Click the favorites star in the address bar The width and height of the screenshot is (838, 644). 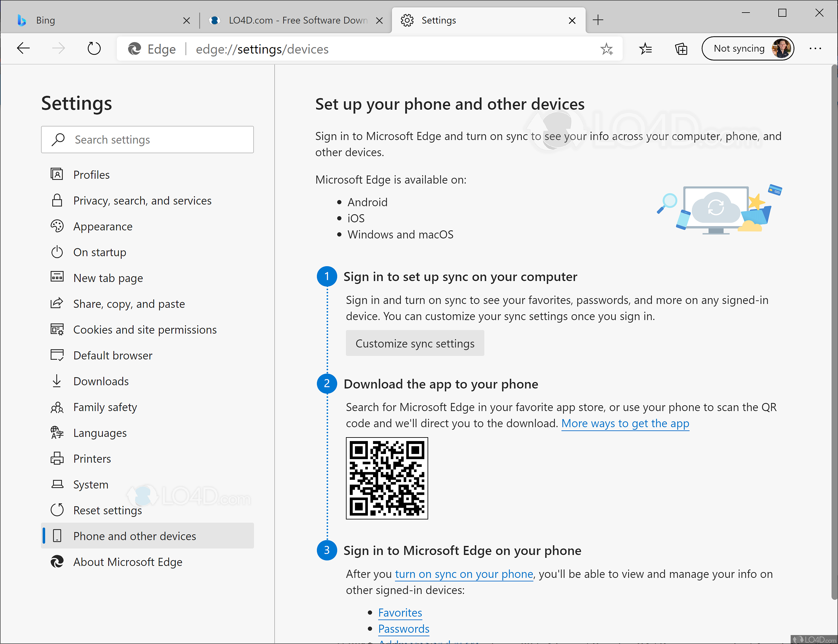606,49
